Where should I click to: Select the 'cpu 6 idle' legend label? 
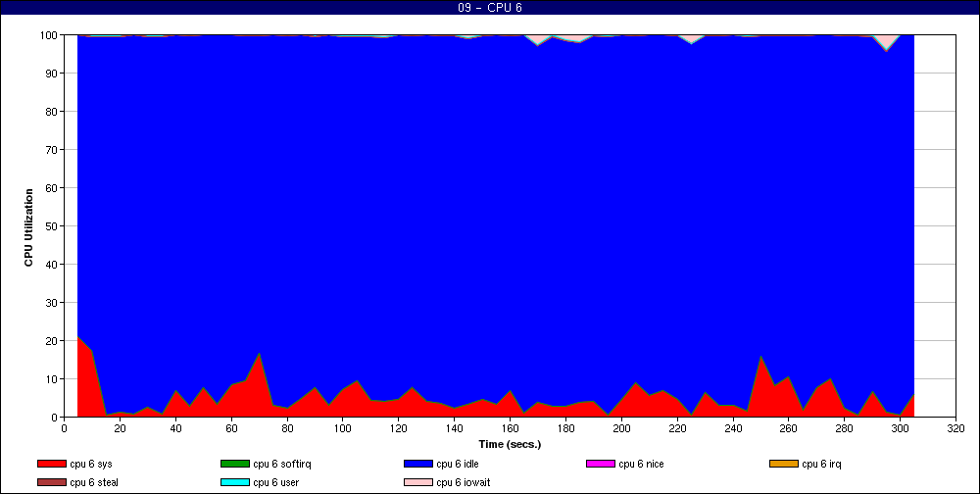(458, 464)
